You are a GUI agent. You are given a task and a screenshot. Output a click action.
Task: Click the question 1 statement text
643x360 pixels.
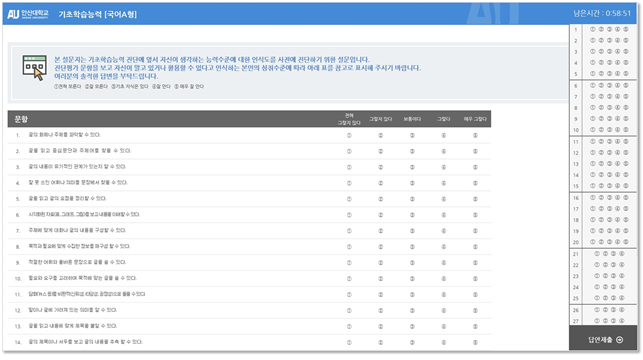(64, 135)
